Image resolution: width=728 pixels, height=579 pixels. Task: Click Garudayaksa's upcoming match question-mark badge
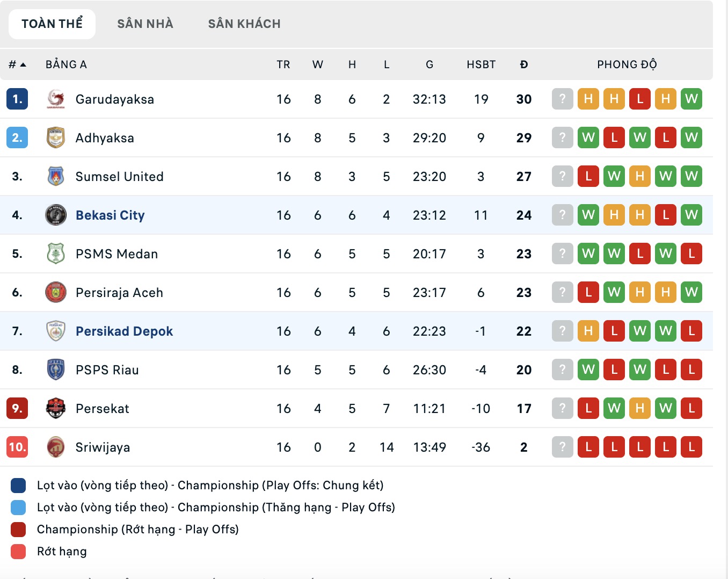(563, 99)
